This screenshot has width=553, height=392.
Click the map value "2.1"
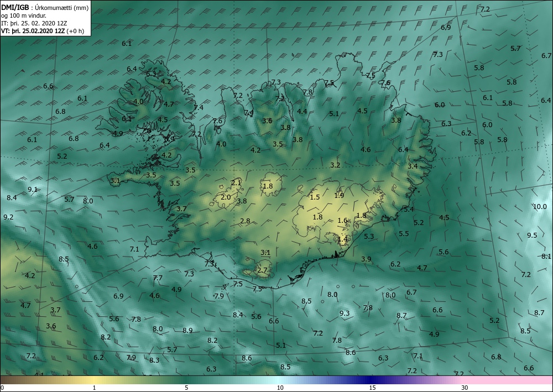[x=236, y=182]
